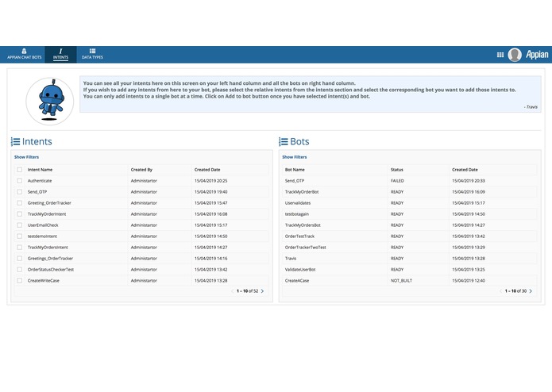Check the UserEmailCheck intent checkbox
This screenshot has height=392, width=552.
(19, 225)
